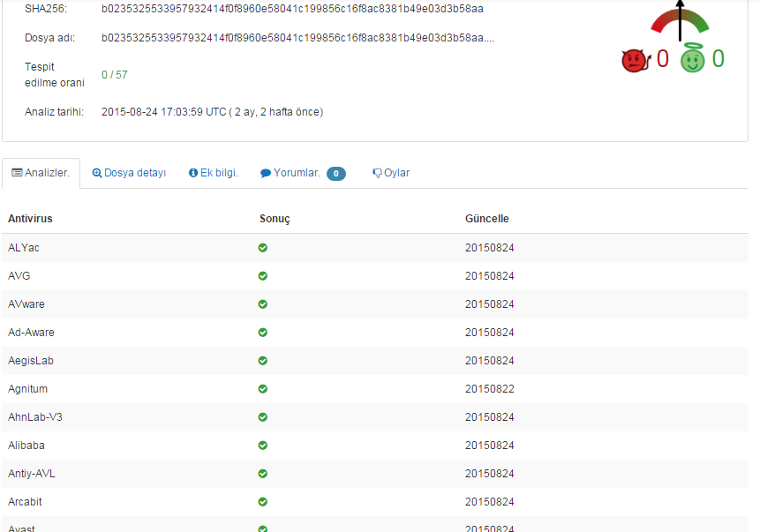Select the Agnitum antivirus name
Image resolution: width=760 pixels, height=532 pixels.
[27, 388]
